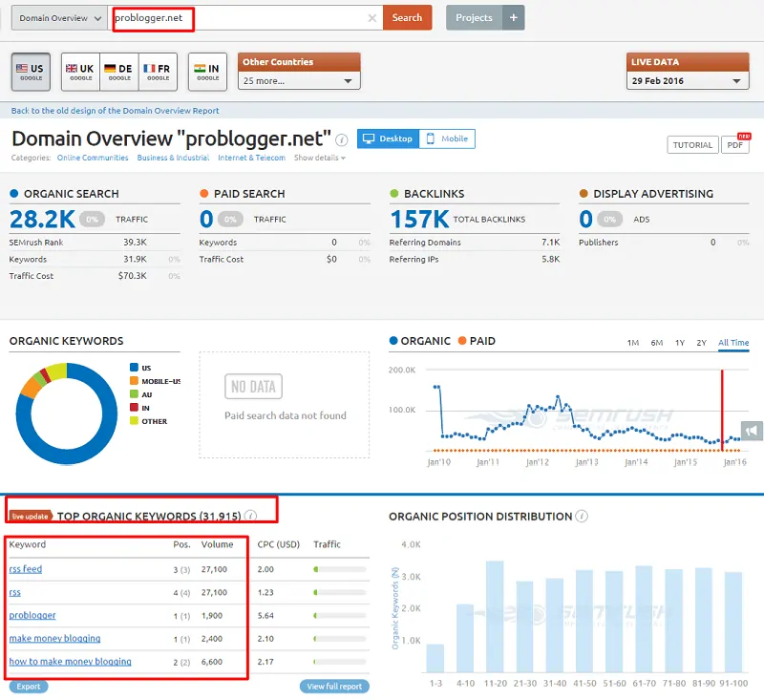The width and height of the screenshot is (764, 700).
Task: Expand the Other Countries 25 more dropdown
Action: point(299,81)
